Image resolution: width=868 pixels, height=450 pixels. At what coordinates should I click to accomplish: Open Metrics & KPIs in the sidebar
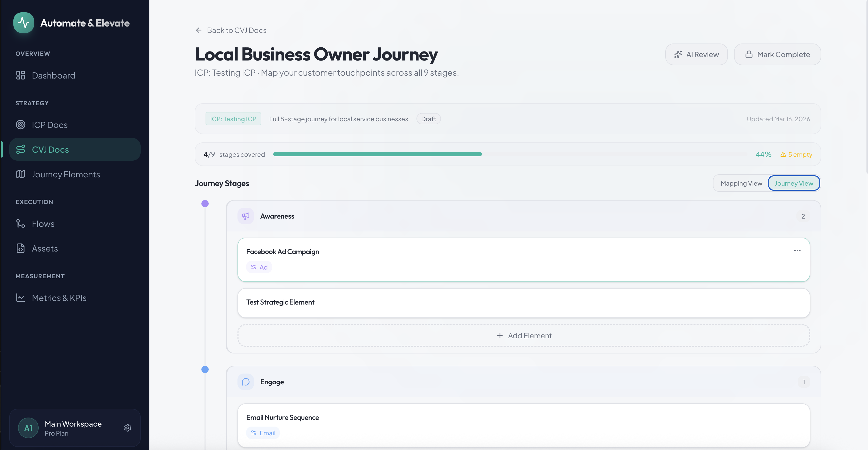point(75,298)
